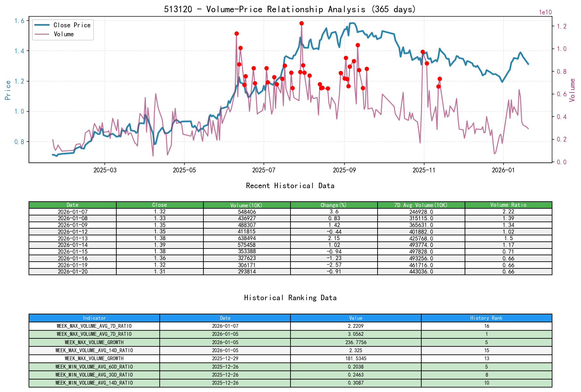Sort by the Volume Ratio column

(x=508, y=205)
